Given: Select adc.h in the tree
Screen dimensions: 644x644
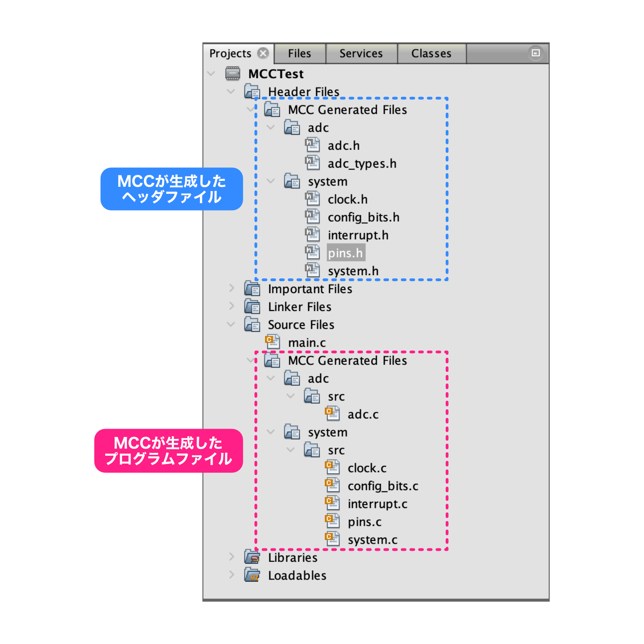Looking at the screenshot, I should pos(344,146).
